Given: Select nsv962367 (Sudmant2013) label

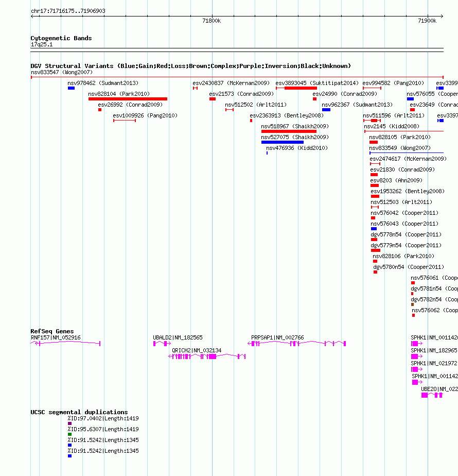Looking at the screenshot, I should (x=357, y=105).
